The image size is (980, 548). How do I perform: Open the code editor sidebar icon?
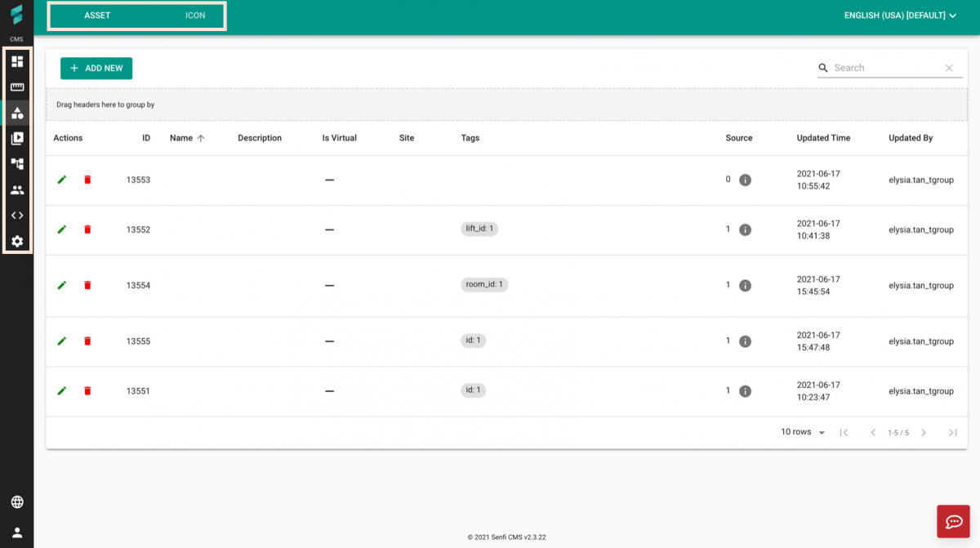pos(16,215)
